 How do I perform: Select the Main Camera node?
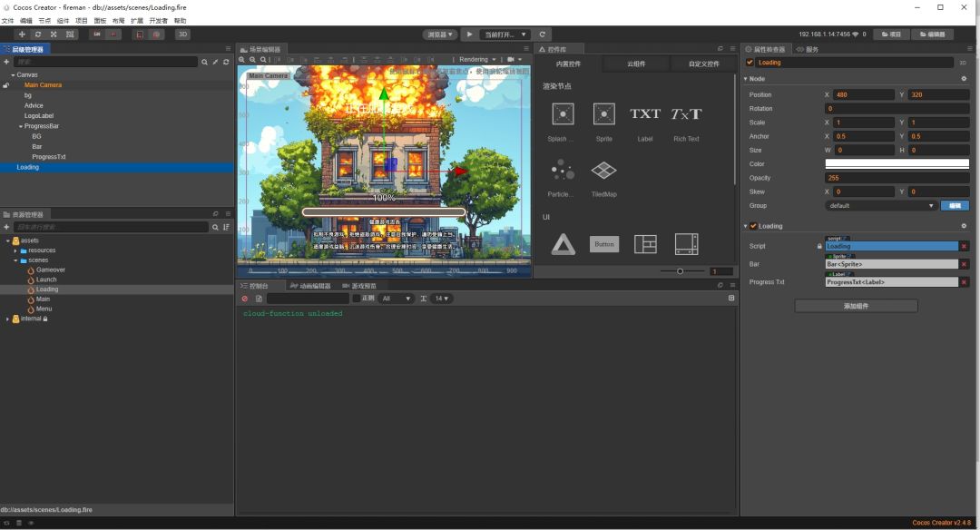(44, 85)
